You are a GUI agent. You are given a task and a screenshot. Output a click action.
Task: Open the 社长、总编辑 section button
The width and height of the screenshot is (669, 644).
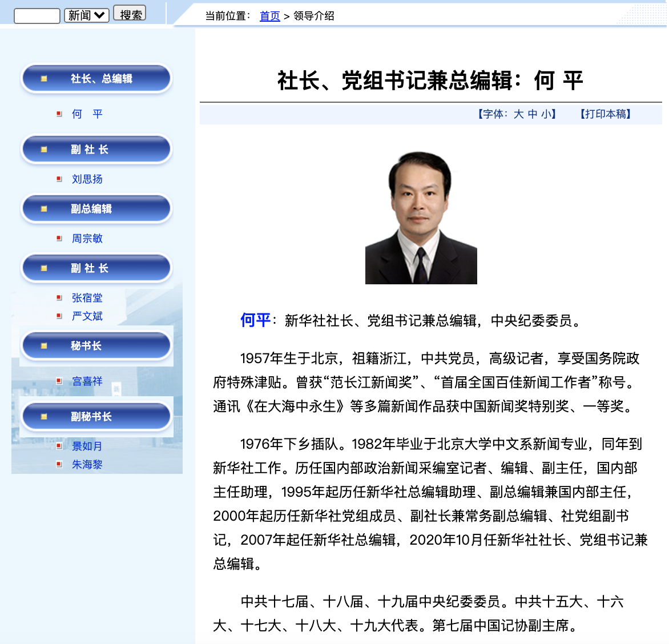(x=96, y=79)
